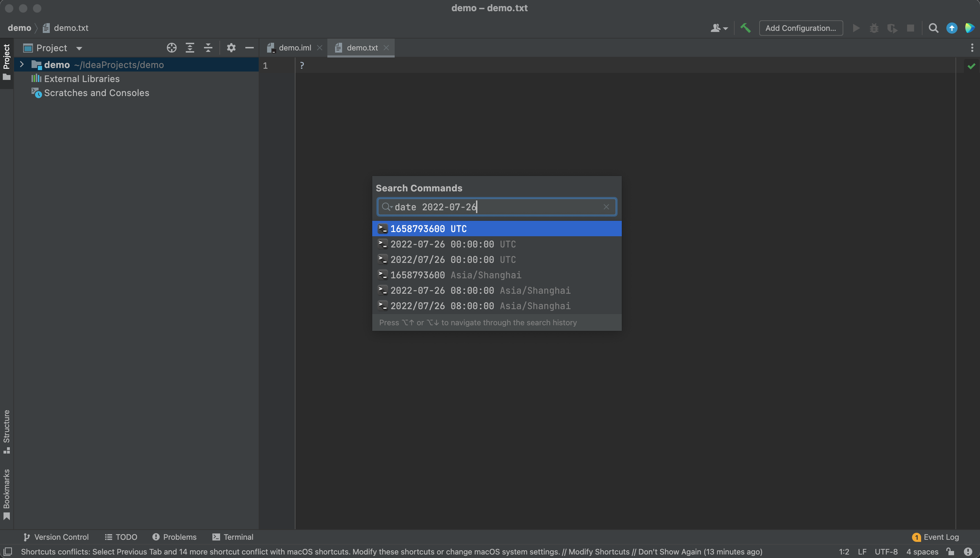
Task: Close the demo.txt tab
Action: 386,48
